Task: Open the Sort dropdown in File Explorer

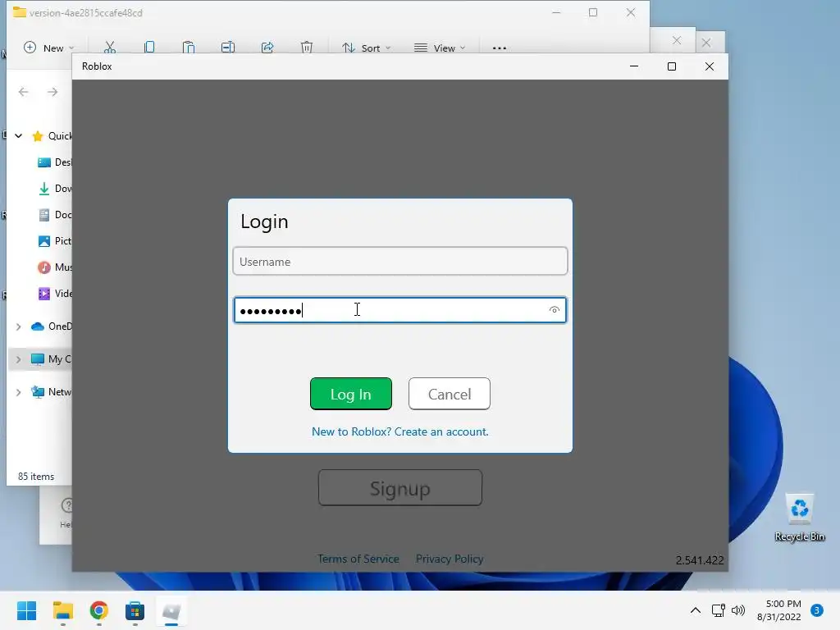Action: click(x=367, y=48)
